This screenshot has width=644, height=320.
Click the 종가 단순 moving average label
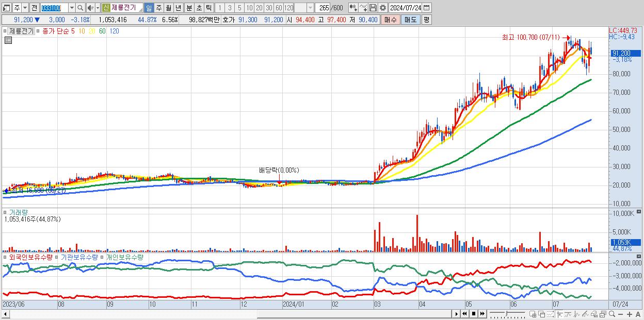pyautogui.click(x=56, y=31)
